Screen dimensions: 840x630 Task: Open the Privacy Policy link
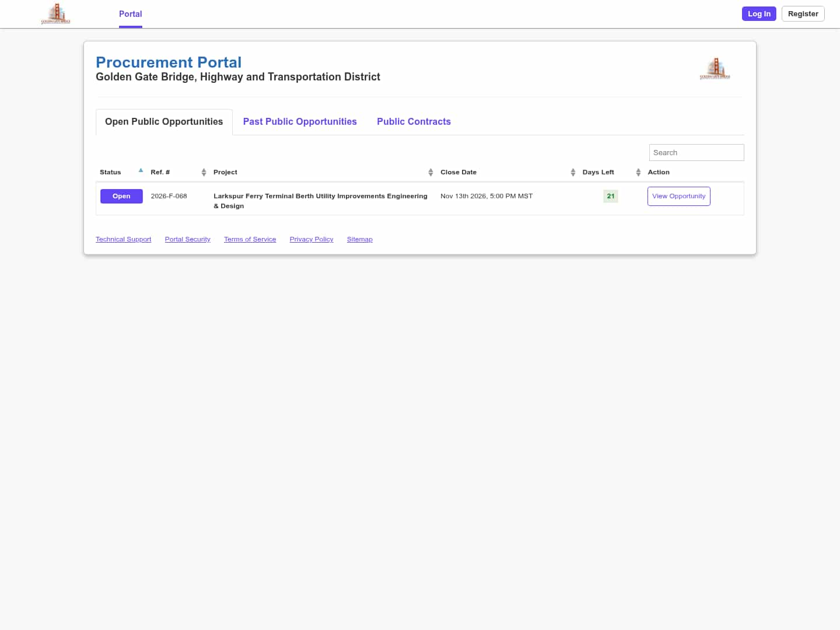tap(311, 240)
